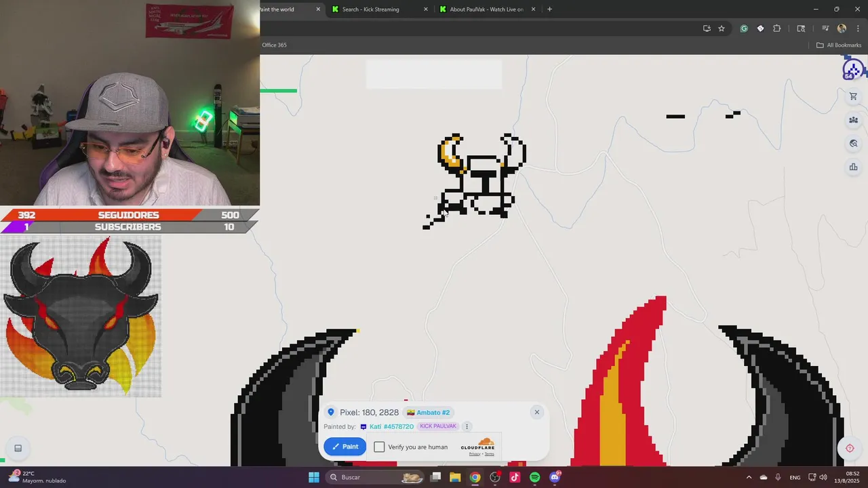Open TikTok from the taskbar
868x488 pixels.
point(515,477)
